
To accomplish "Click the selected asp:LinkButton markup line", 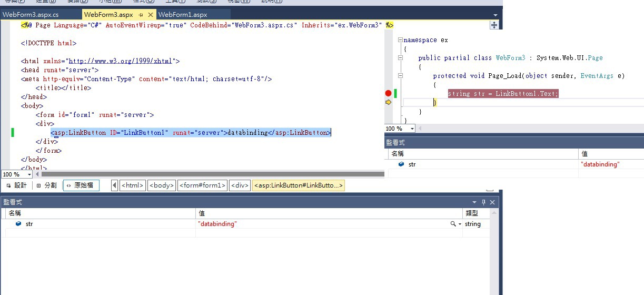I will click(191, 133).
